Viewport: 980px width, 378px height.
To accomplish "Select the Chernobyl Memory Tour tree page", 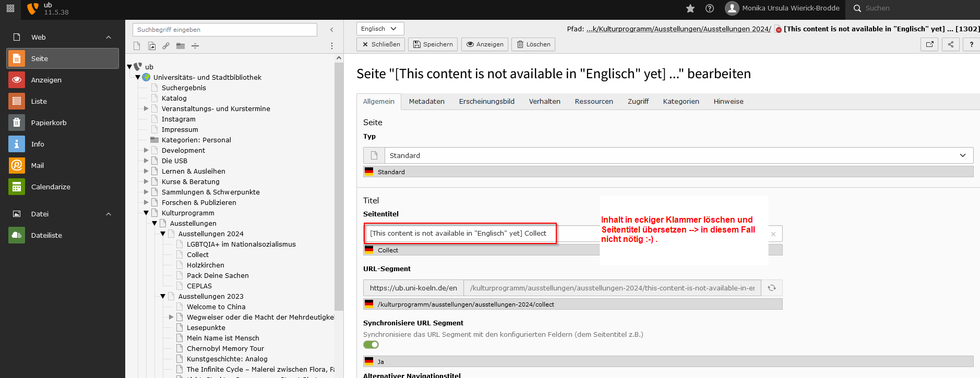I will pyautogui.click(x=225, y=348).
